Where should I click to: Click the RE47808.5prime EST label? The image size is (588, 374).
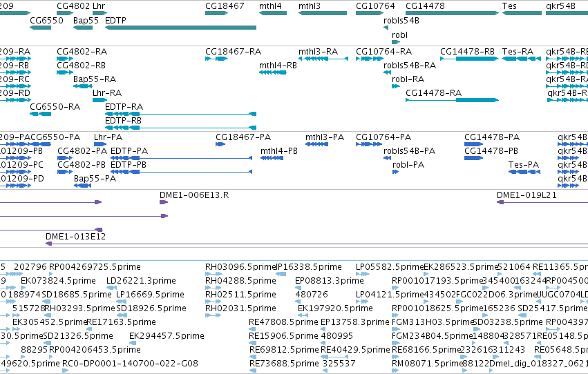tap(283, 322)
